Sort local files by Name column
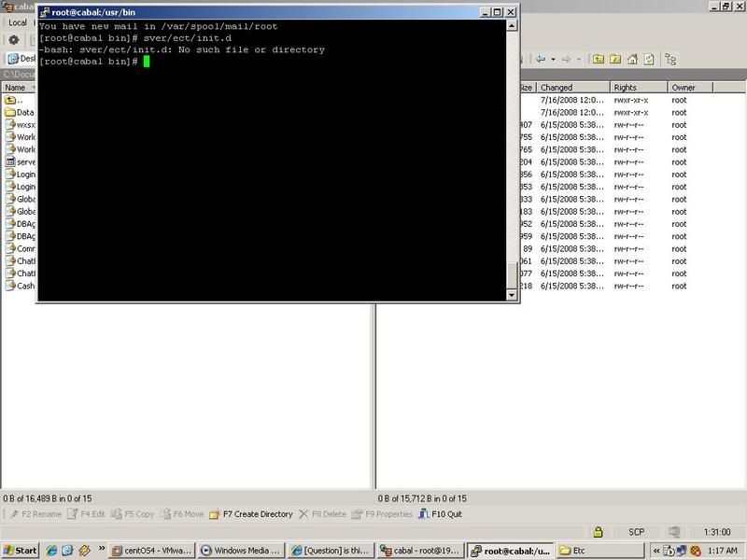This screenshot has height=560, width=747. (x=16, y=88)
